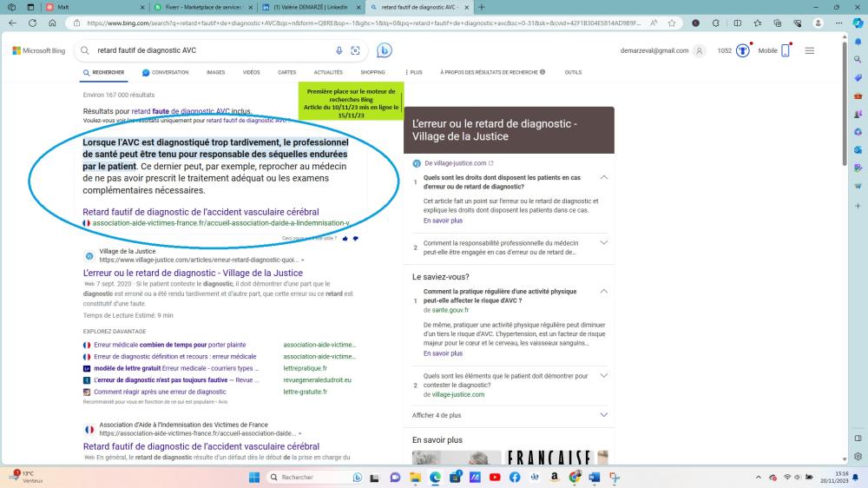Click the Microsoft Rewards trophy icon
Screen dimensions: 868x488
tap(743, 50)
